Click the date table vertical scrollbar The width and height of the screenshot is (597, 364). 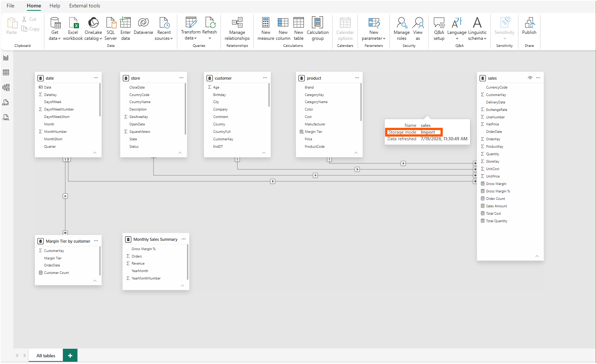coord(100,100)
